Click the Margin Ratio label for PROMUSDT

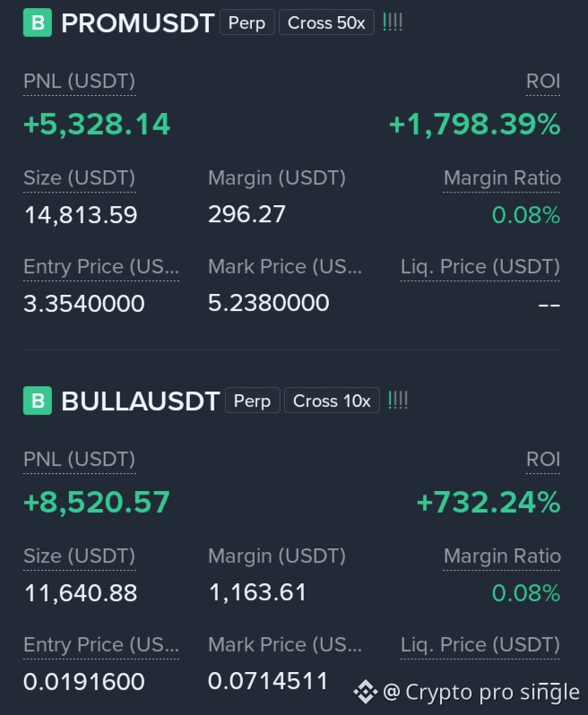click(x=502, y=177)
